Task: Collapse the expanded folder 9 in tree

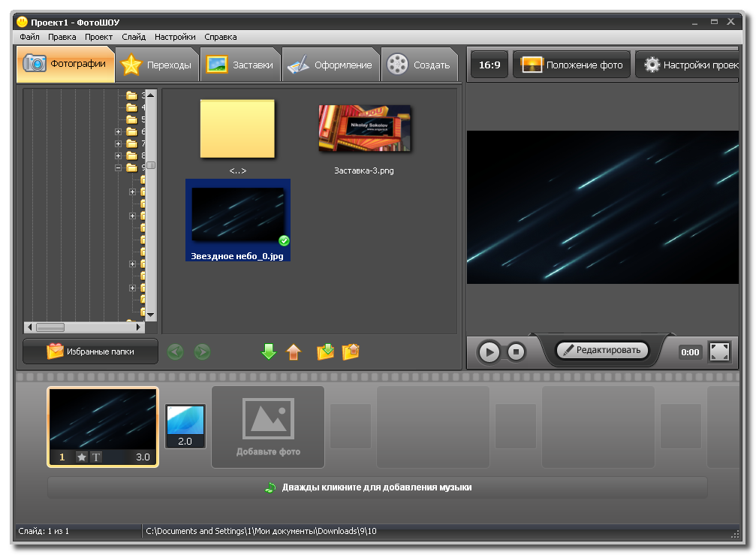Action: click(x=118, y=168)
